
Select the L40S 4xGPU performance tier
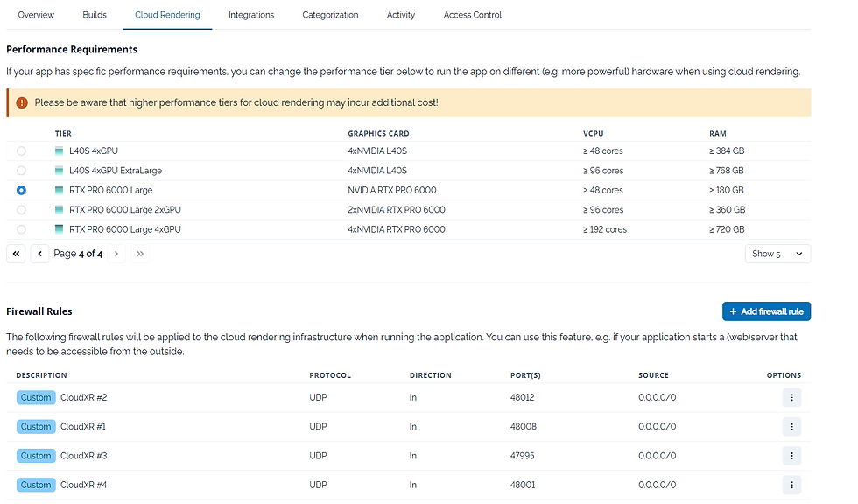tap(21, 150)
